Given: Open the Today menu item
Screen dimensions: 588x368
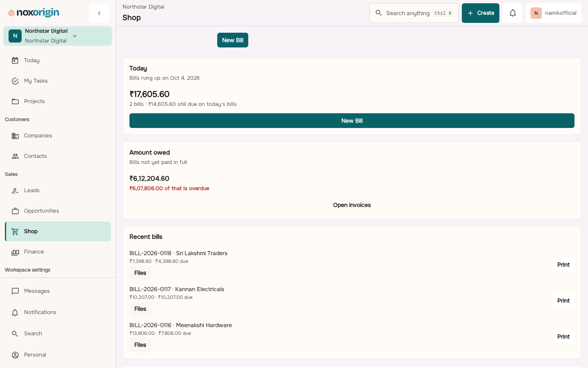Looking at the screenshot, I should pyautogui.click(x=58, y=61).
